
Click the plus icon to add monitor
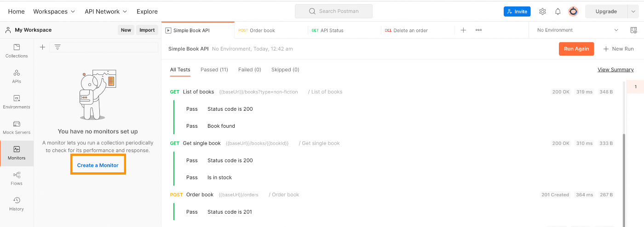coord(42,47)
